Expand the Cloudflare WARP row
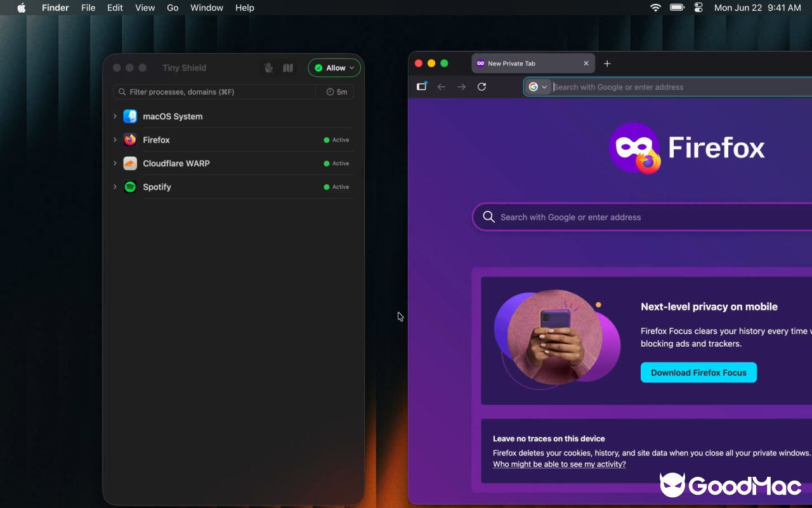The width and height of the screenshot is (812, 508). click(115, 163)
